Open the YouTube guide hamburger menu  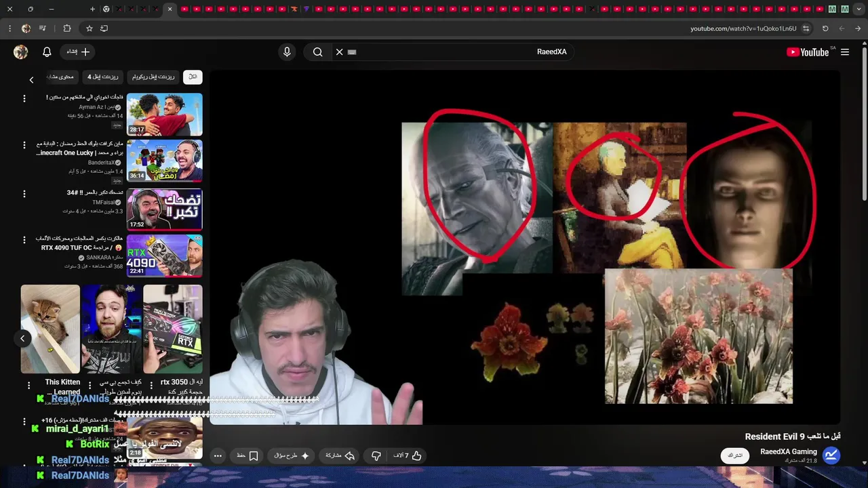pos(845,52)
